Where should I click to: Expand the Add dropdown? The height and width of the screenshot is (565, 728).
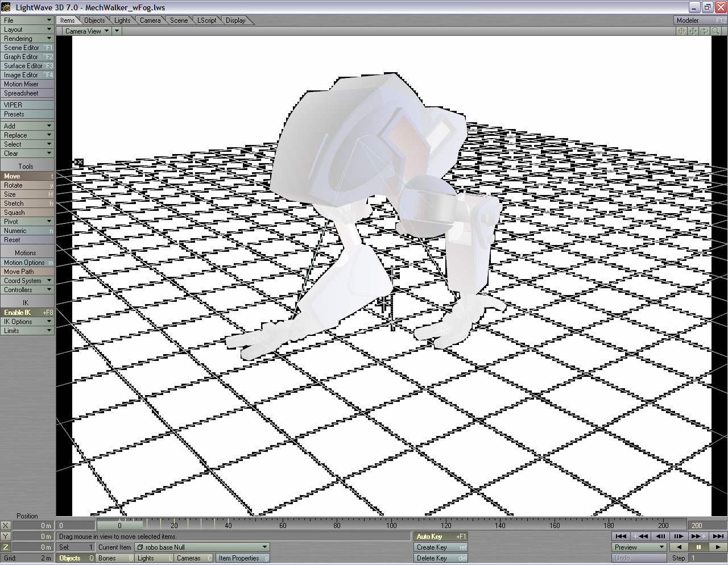[27, 126]
